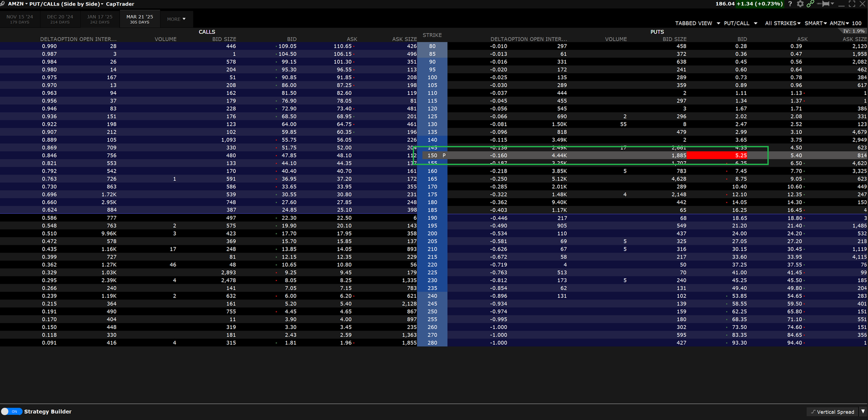
Task: Click the app logo icon at top-left
Action: [3, 4]
